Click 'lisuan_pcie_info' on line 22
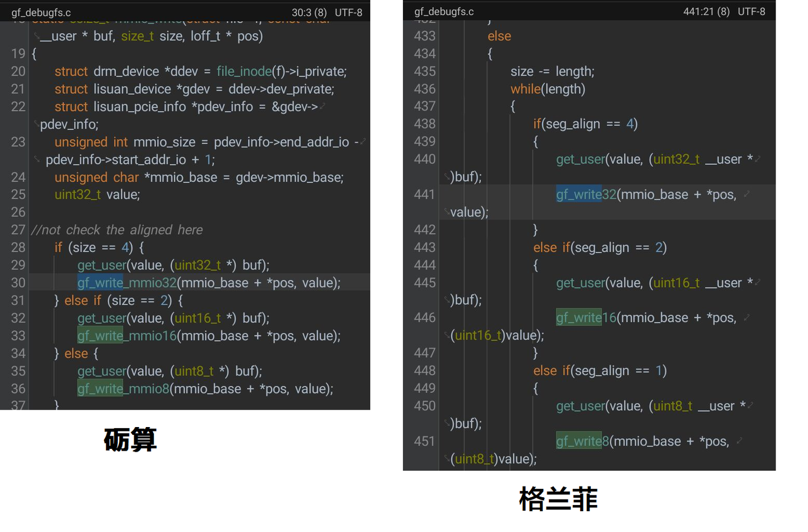This screenshot has width=808, height=532. click(x=140, y=107)
